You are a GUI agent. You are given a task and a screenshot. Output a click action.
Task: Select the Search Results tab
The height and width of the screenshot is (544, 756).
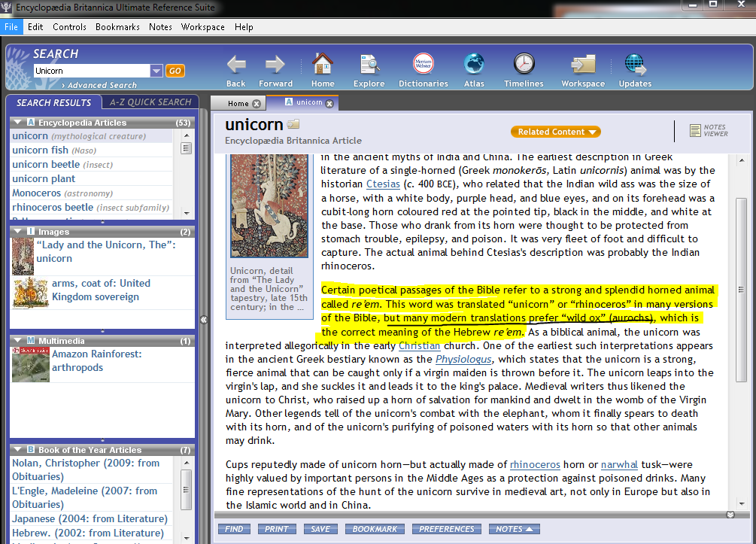[x=53, y=102]
